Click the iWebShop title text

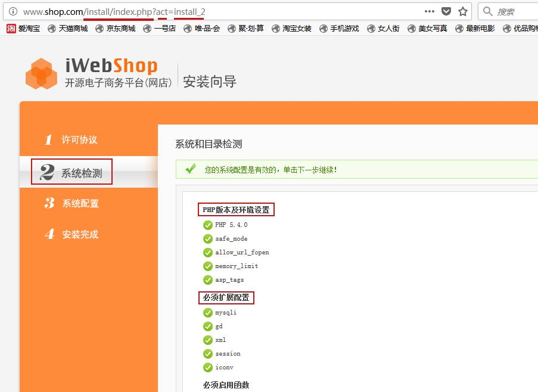pos(111,66)
